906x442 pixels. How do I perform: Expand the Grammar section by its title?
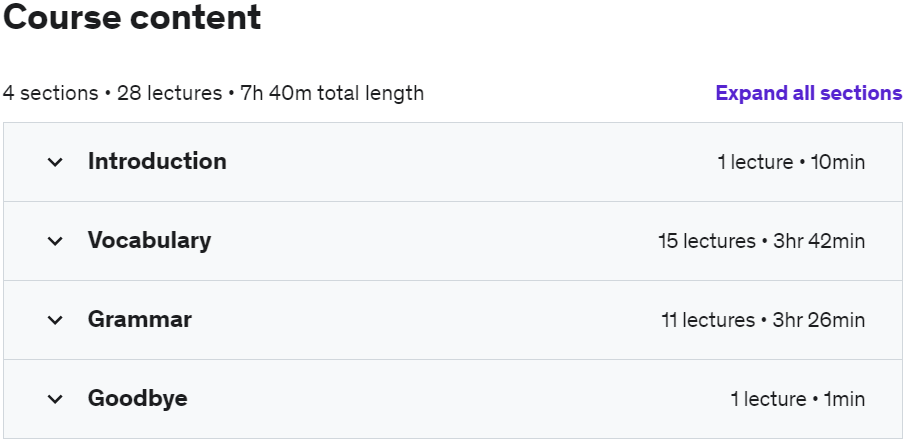[140, 320]
